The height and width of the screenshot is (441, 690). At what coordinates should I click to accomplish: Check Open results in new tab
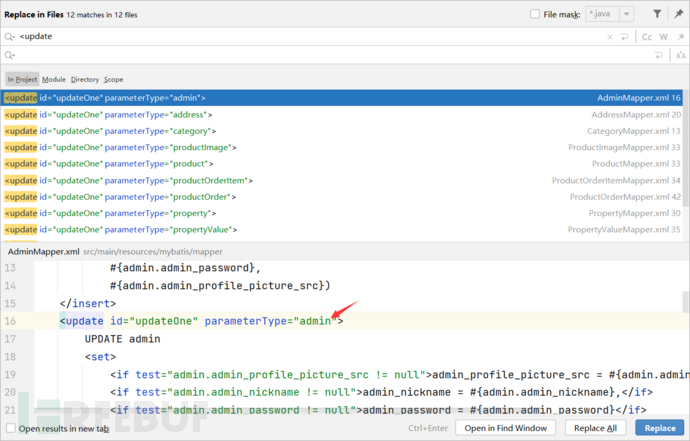tap(9, 428)
